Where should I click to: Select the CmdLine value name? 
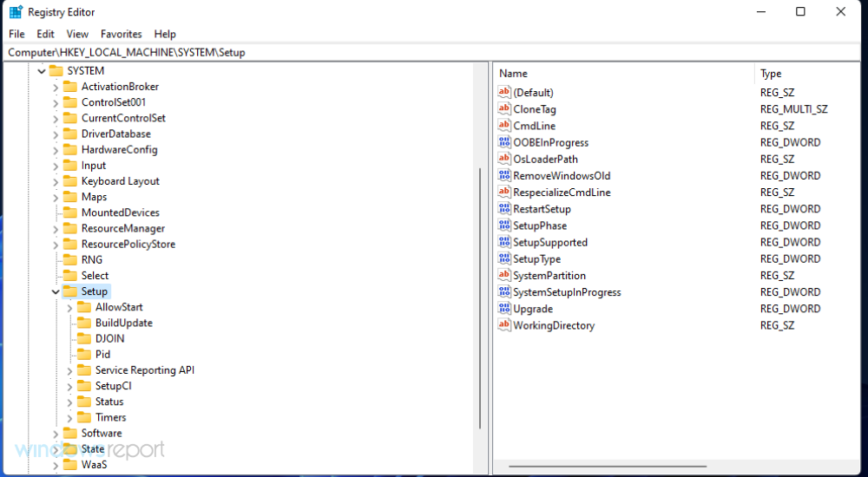tap(534, 126)
